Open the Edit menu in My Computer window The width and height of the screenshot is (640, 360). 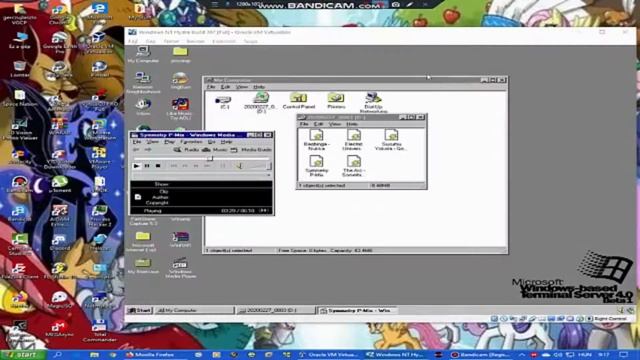click(x=225, y=87)
